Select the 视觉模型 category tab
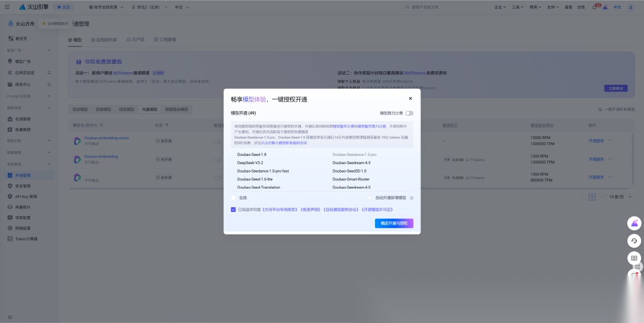This screenshot has height=323, width=644. click(x=126, y=109)
